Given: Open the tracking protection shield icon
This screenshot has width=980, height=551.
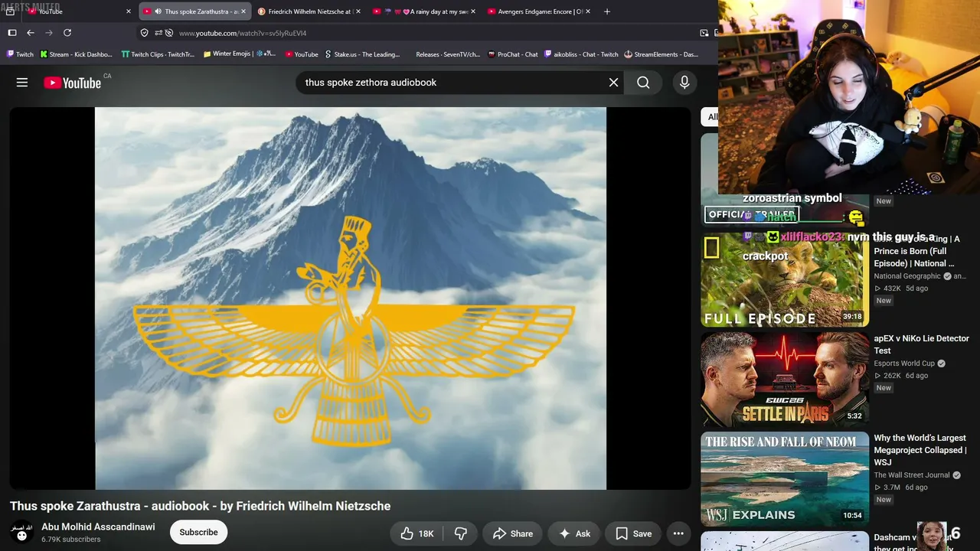Looking at the screenshot, I should pos(144,33).
